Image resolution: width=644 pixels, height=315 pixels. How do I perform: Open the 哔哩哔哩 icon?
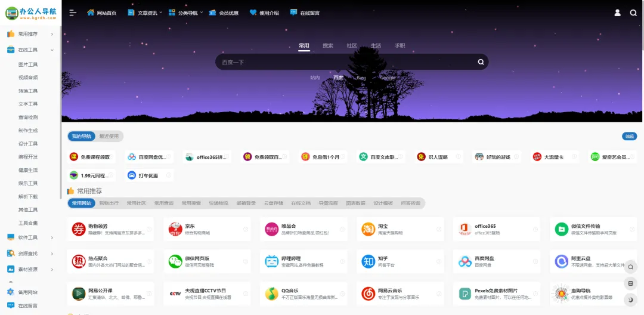(x=272, y=261)
